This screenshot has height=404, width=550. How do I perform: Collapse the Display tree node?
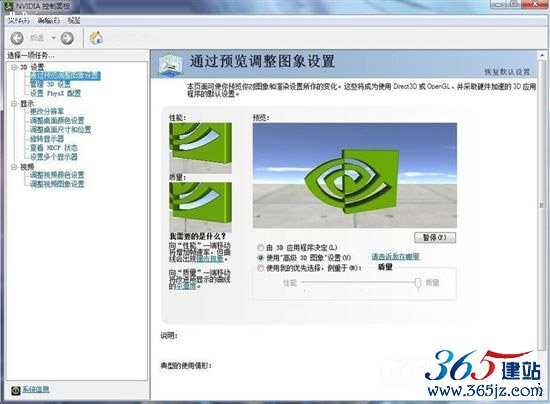point(14,103)
